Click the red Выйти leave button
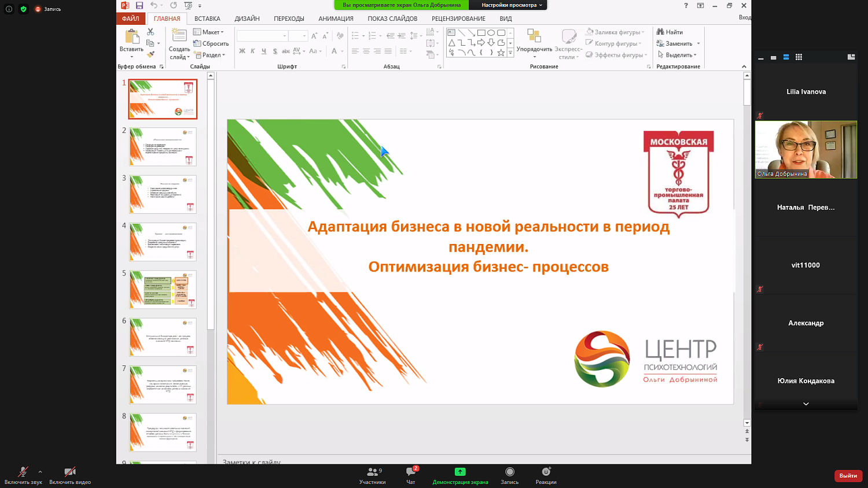The image size is (868, 488). [x=848, y=475]
